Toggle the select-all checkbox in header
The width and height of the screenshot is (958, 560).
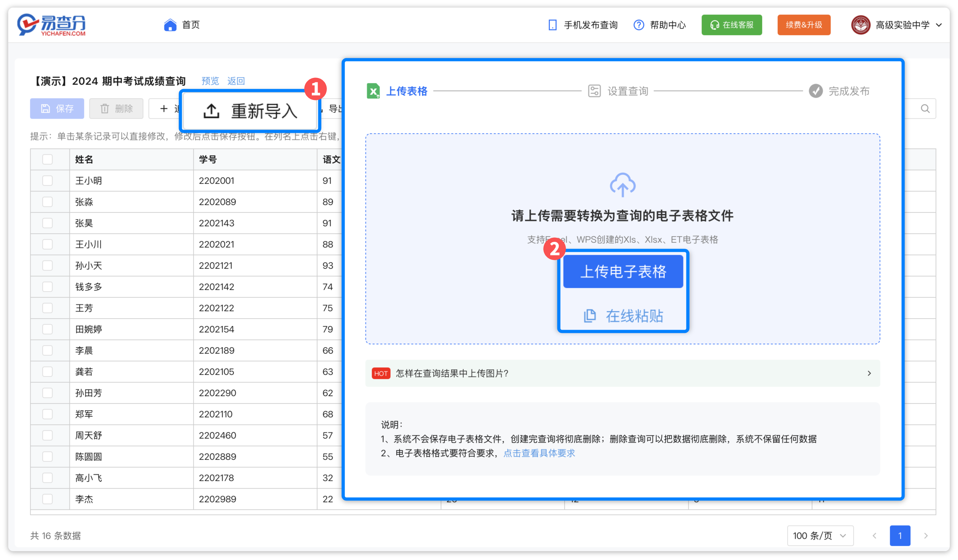(x=47, y=159)
